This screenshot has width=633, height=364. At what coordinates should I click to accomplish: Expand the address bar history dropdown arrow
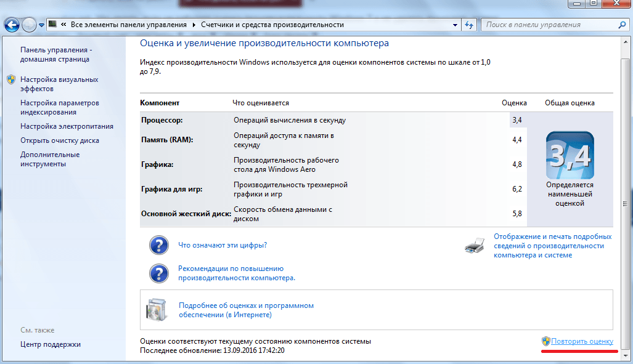(455, 25)
